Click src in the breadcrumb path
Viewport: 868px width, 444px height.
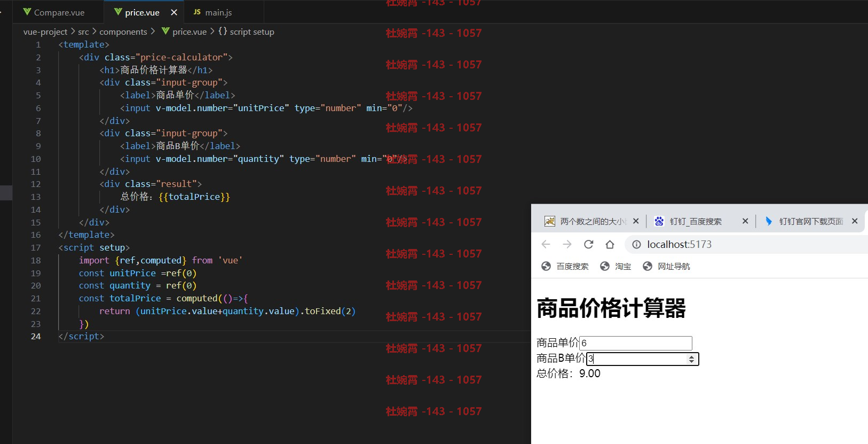(x=83, y=32)
